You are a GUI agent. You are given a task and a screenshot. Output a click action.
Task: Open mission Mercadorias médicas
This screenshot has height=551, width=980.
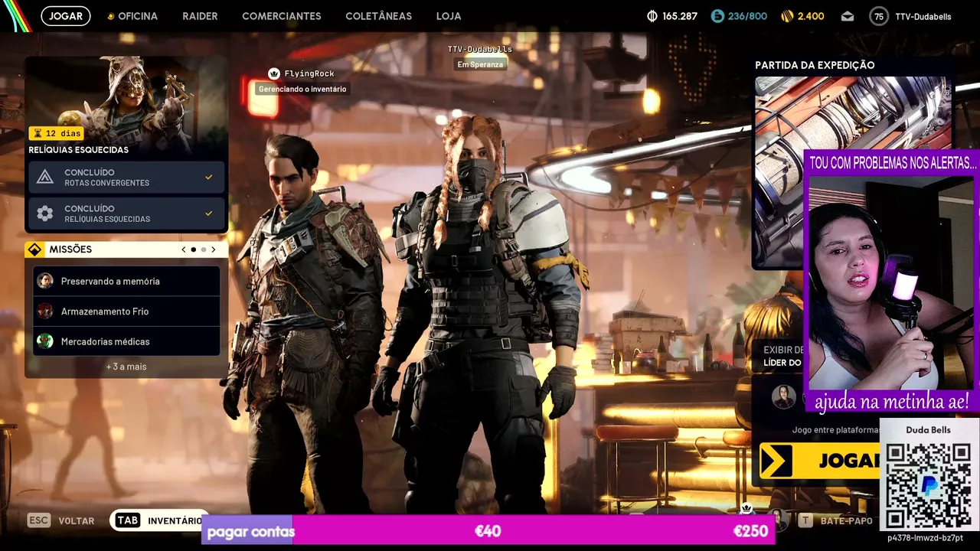(x=126, y=341)
